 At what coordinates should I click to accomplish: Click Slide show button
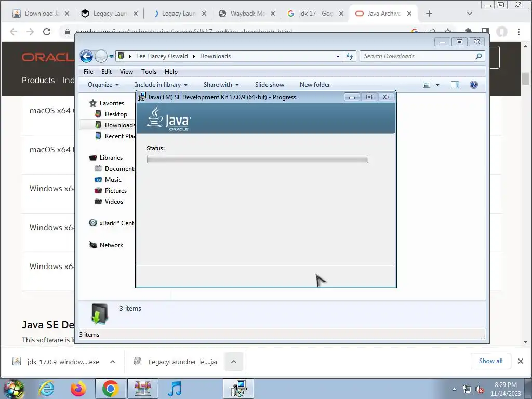coord(270,85)
